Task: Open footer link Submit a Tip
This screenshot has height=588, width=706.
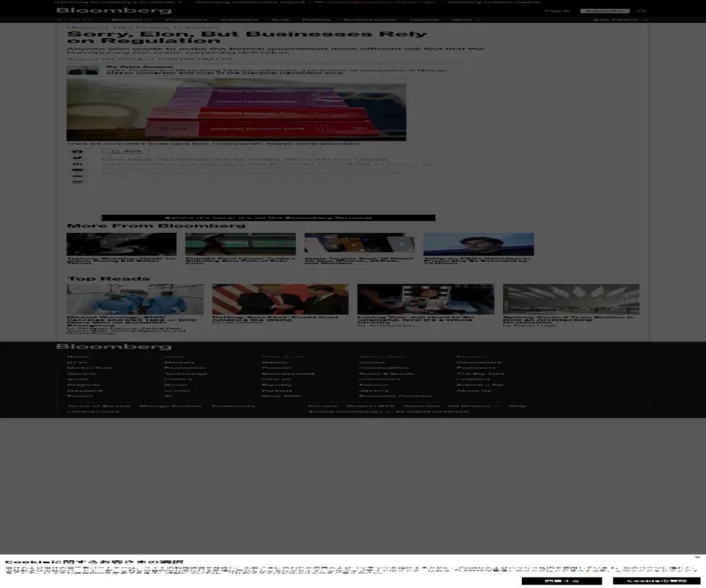Action: pos(480,385)
